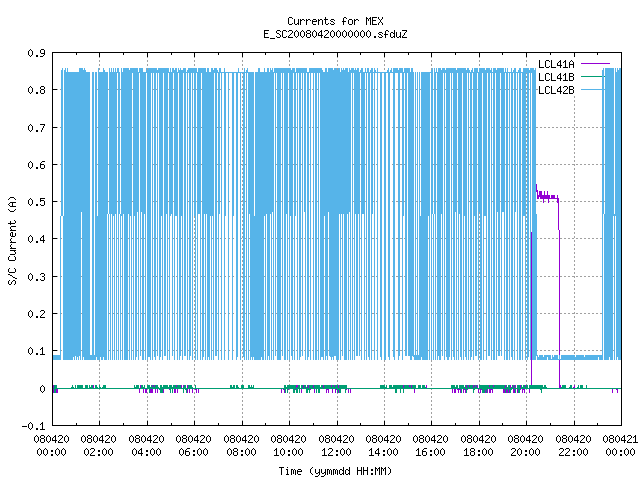This screenshot has width=640, height=480.
Task: Click the LCL41B legend label
Action: [556, 77]
